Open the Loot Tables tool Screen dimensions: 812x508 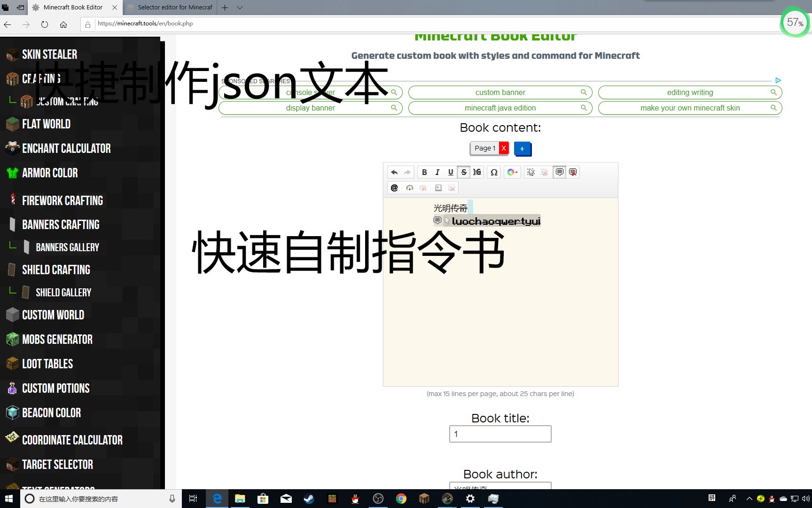click(x=47, y=364)
